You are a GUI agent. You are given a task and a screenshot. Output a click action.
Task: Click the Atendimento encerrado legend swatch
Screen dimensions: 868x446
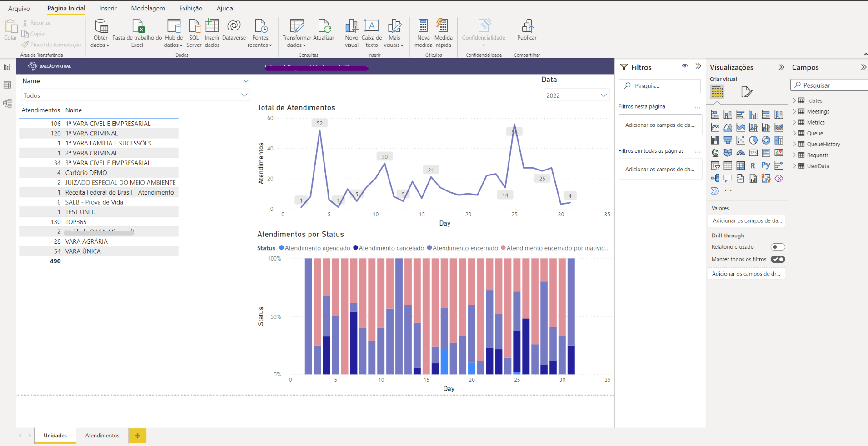pyautogui.click(x=429, y=248)
